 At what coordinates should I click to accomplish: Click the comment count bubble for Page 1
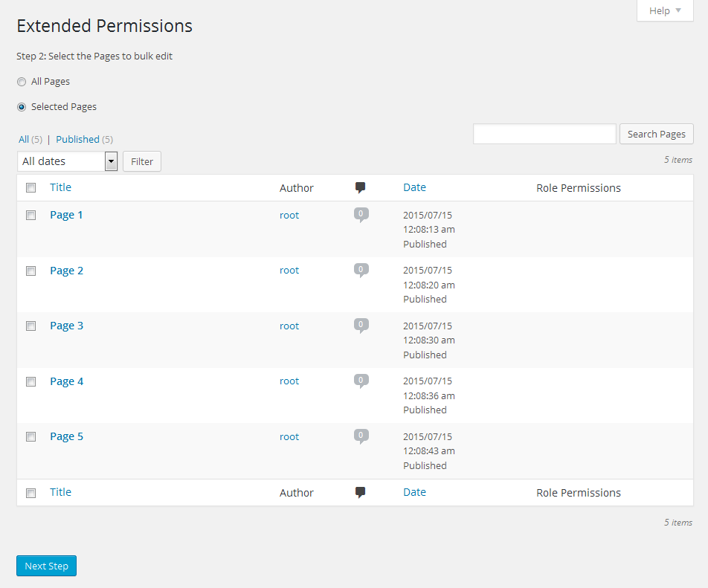click(361, 215)
